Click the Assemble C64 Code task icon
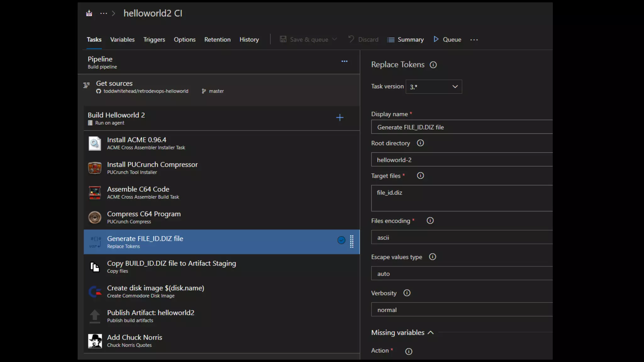Viewport: 644px width, 362px height. coord(95,193)
